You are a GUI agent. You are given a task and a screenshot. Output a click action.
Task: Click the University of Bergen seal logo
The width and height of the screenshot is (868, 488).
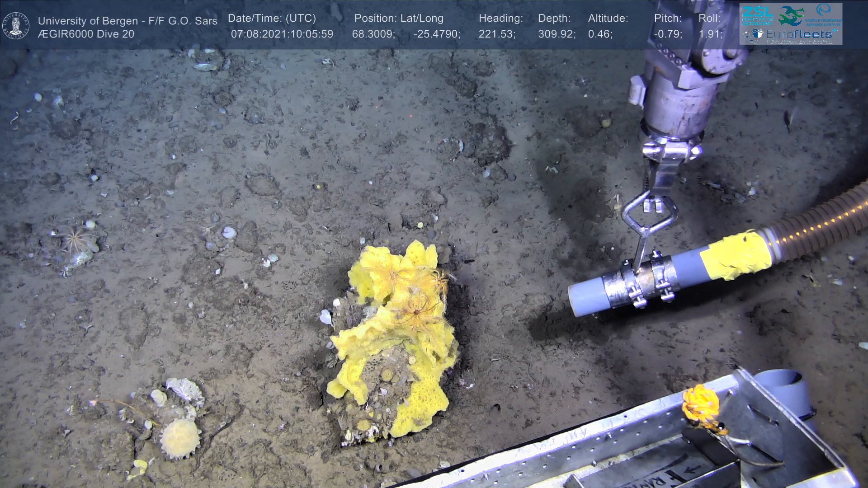16,25
